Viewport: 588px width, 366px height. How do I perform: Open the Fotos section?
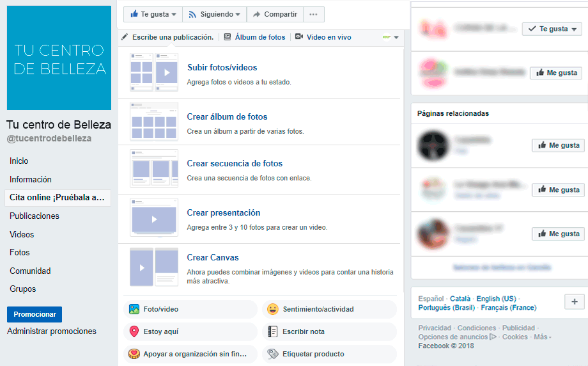20,252
